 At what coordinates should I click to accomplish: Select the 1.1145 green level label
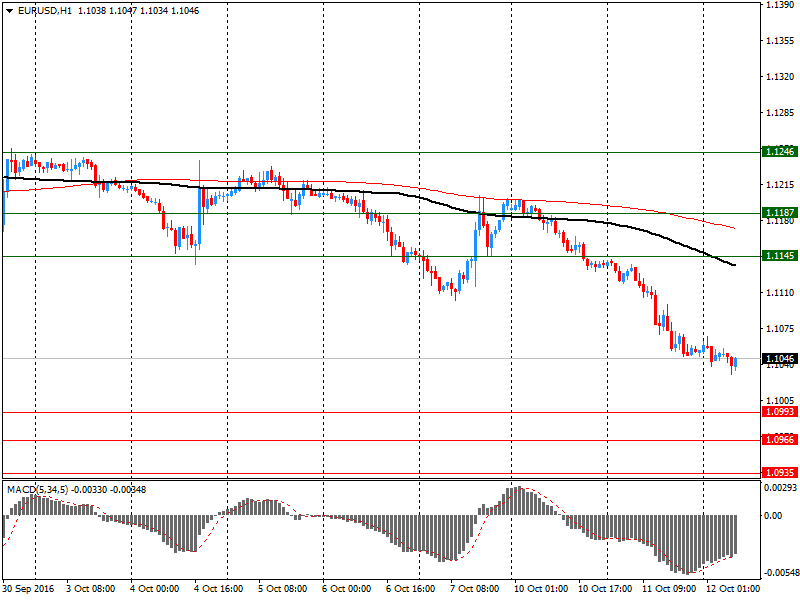(780, 255)
